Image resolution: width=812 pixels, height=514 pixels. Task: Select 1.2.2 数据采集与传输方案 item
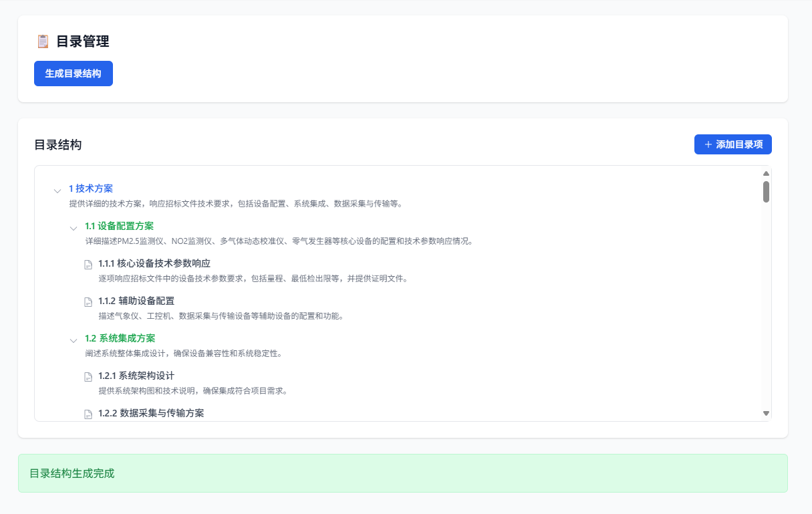(151, 413)
